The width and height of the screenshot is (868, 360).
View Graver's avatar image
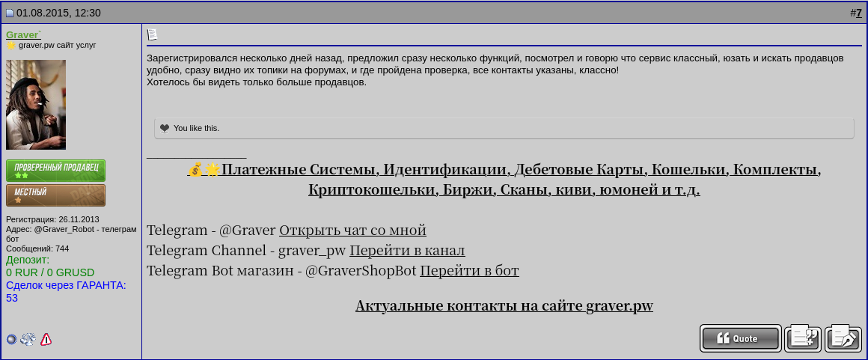(36, 105)
